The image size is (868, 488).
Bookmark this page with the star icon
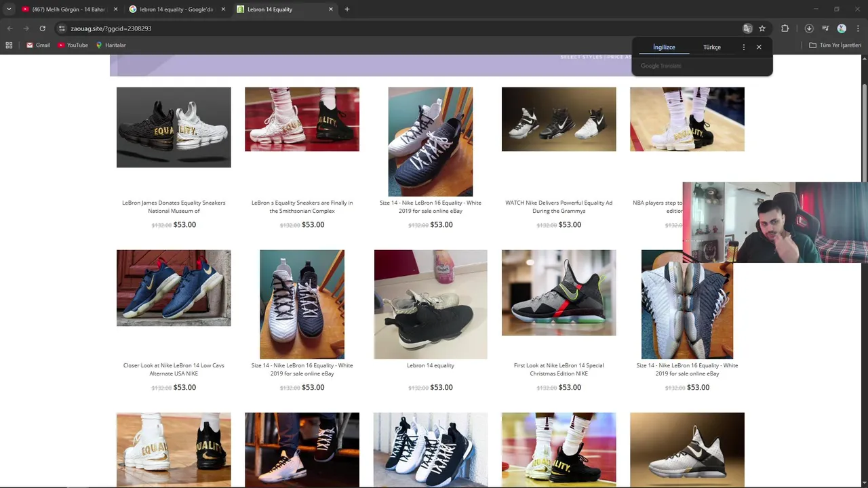click(x=762, y=28)
